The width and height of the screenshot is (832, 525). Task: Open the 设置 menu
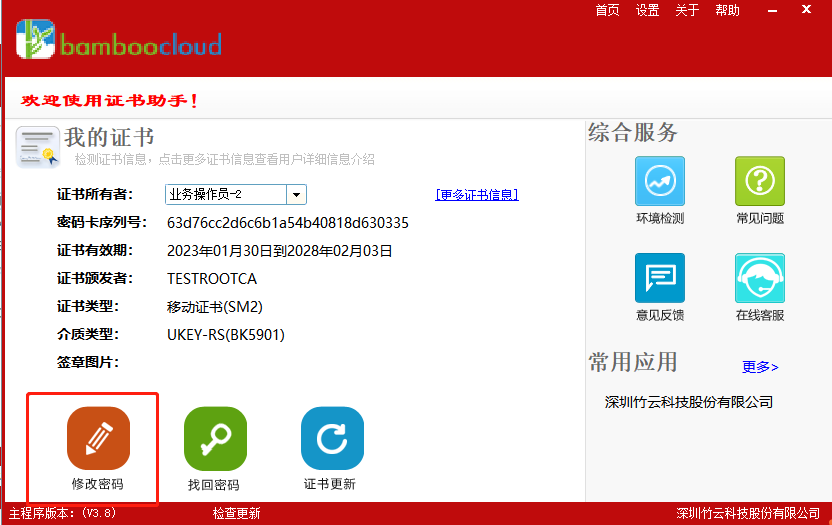point(648,10)
